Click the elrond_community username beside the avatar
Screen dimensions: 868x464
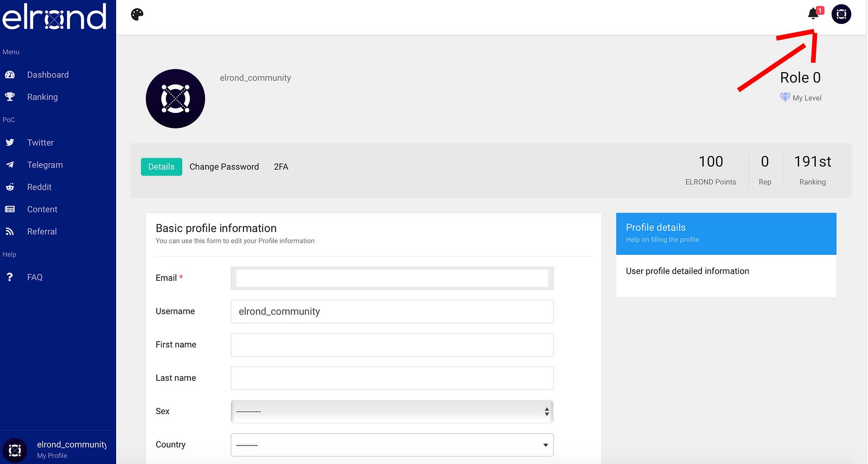tap(256, 78)
